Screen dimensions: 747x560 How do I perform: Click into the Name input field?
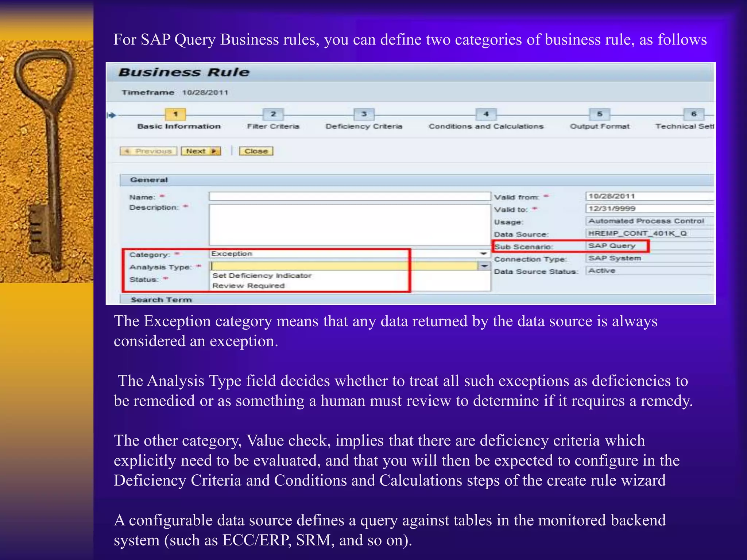pyautogui.click(x=349, y=197)
